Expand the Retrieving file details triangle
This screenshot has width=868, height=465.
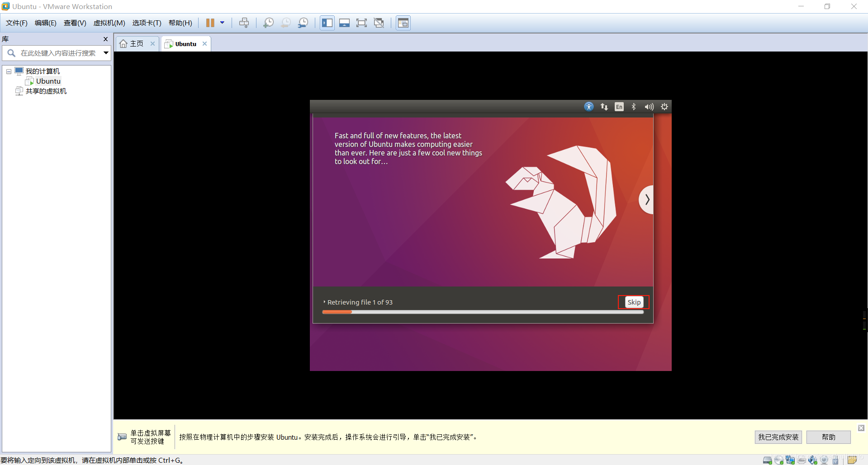(324, 302)
